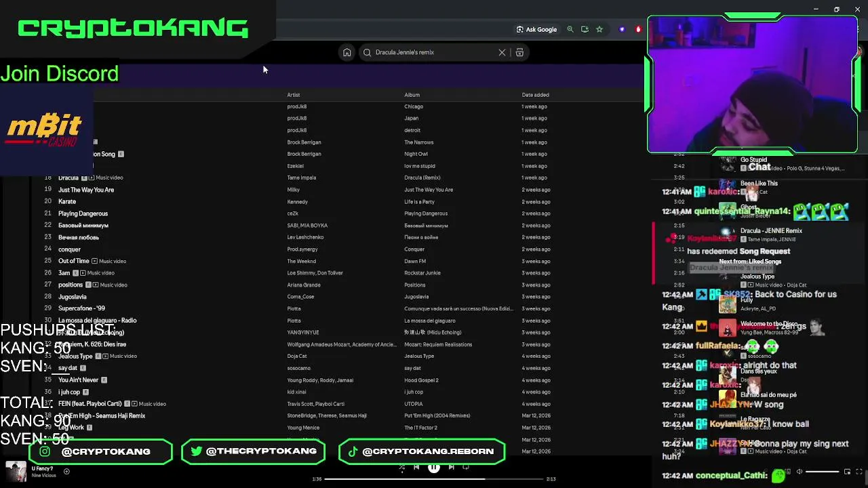Open The Weeknd artist link
868x488 pixels.
(301, 261)
